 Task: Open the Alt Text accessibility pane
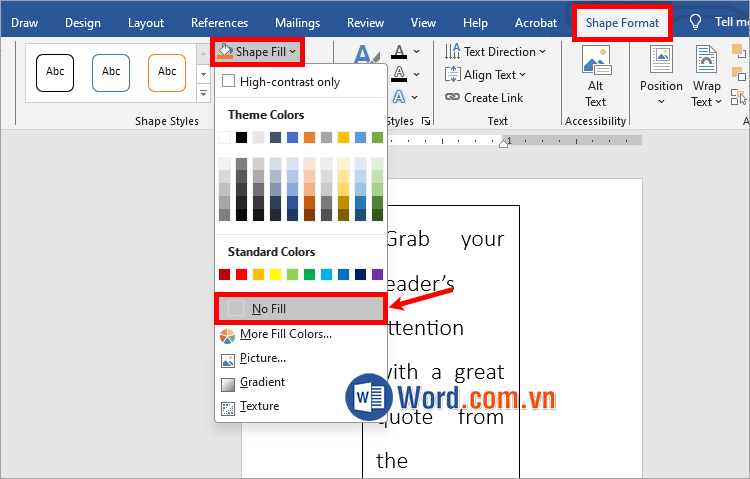pyautogui.click(x=595, y=78)
